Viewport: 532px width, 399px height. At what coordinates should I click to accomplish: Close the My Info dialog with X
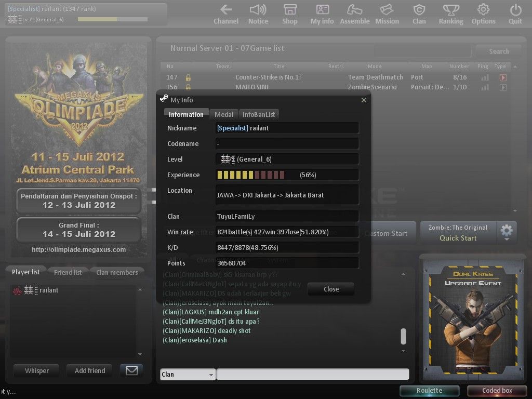click(364, 100)
